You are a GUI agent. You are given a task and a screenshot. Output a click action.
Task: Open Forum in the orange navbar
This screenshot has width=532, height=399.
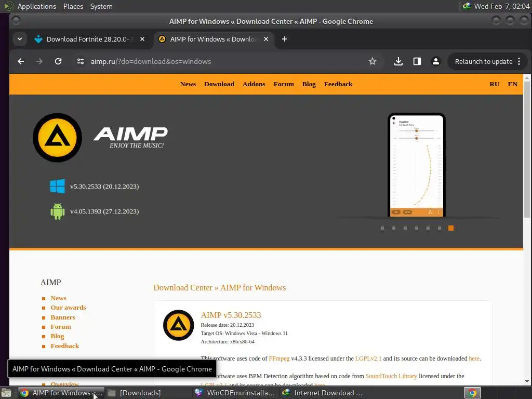(x=284, y=84)
